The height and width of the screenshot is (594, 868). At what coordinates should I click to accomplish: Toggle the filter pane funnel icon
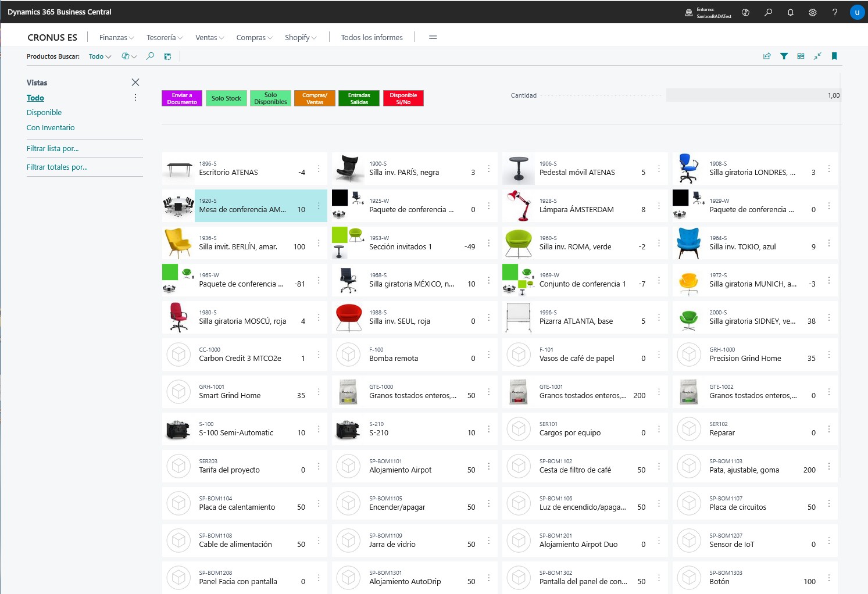[784, 56]
